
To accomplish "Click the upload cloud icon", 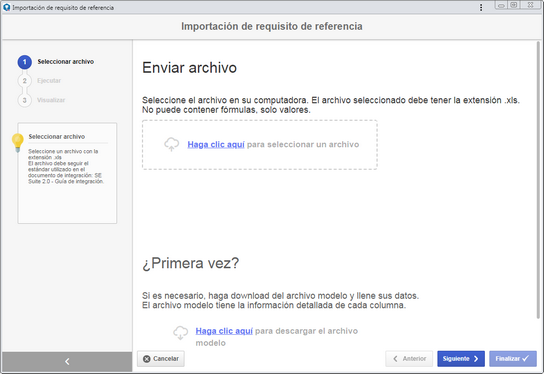I will 171,144.
